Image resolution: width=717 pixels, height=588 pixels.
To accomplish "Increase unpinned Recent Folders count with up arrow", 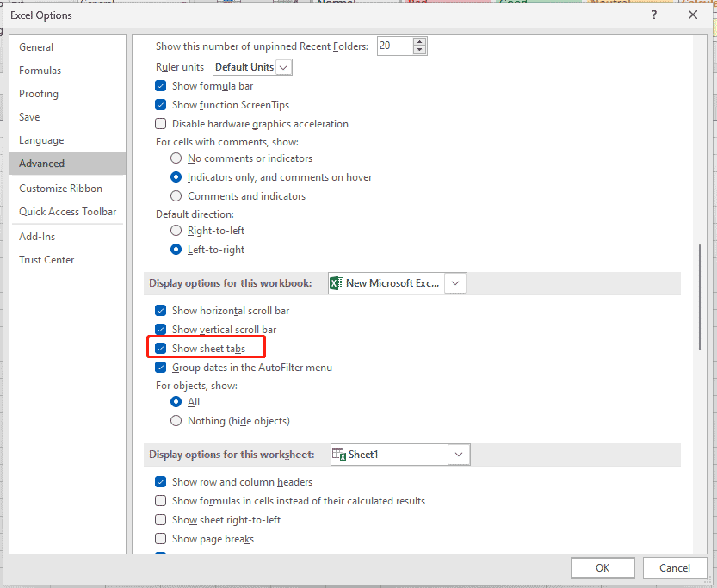I will (419, 41).
